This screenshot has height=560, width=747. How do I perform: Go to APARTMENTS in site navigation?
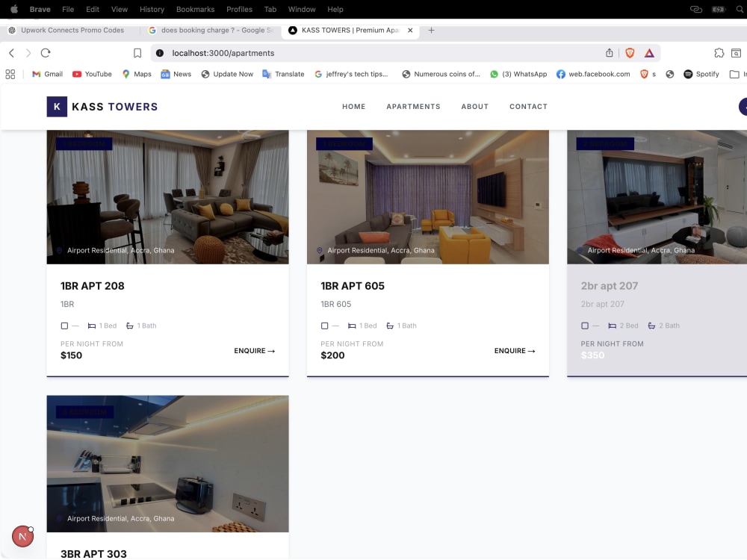(413, 107)
